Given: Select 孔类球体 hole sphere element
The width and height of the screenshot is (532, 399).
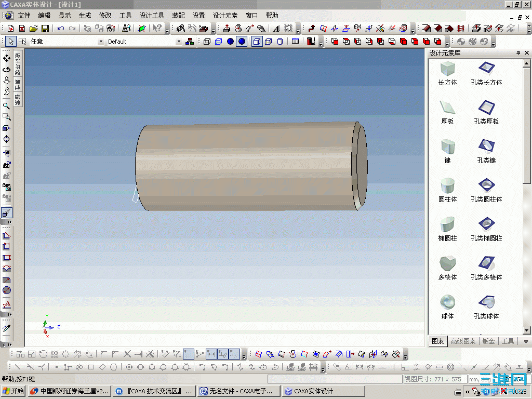Looking at the screenshot, I should point(486,308).
